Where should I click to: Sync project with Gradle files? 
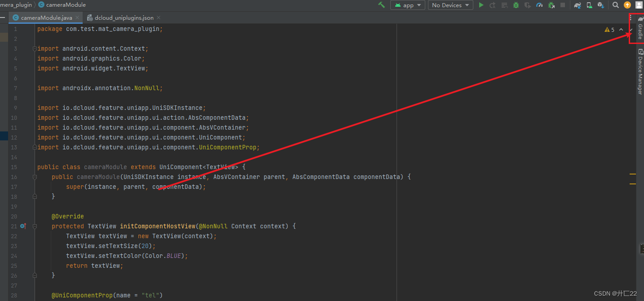[577, 5]
